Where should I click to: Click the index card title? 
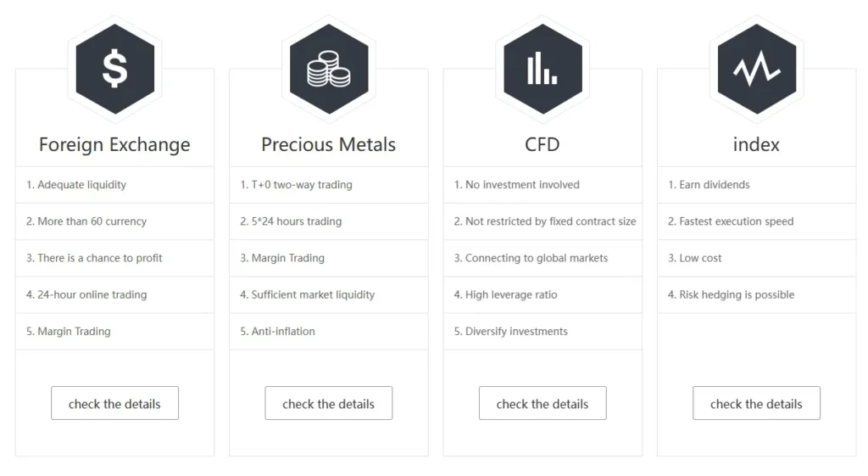click(756, 145)
